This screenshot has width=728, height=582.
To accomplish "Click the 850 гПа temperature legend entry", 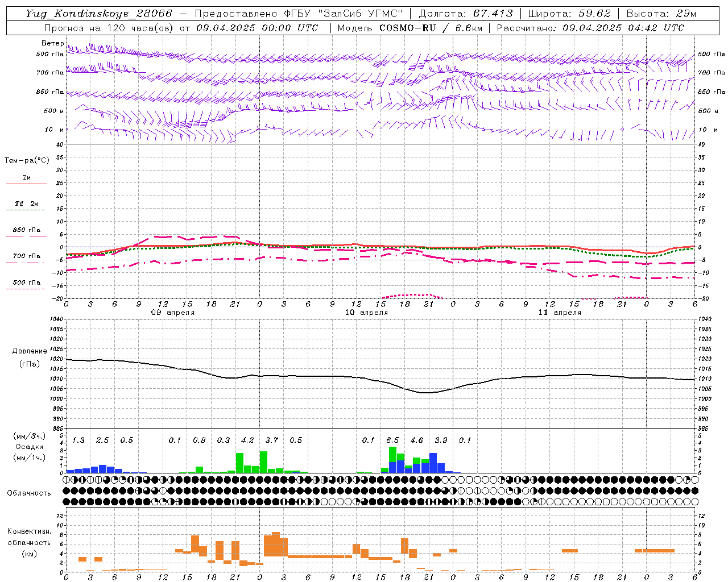I will tap(26, 230).
